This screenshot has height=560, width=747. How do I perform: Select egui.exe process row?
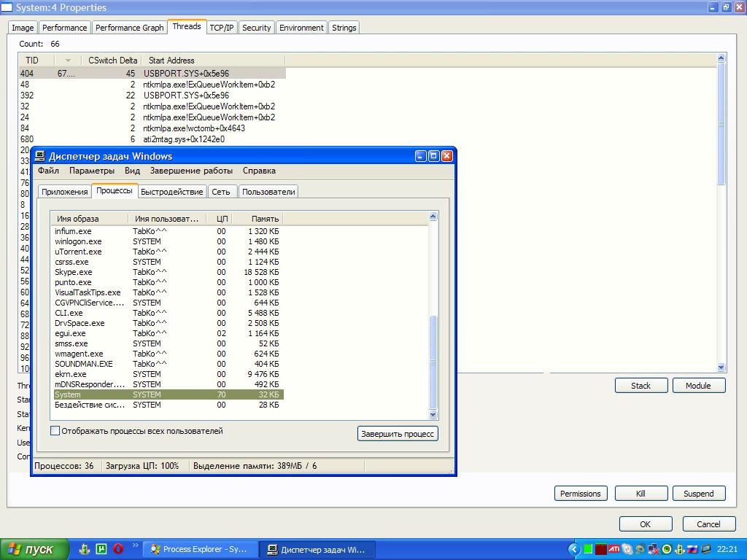pyautogui.click(x=167, y=333)
